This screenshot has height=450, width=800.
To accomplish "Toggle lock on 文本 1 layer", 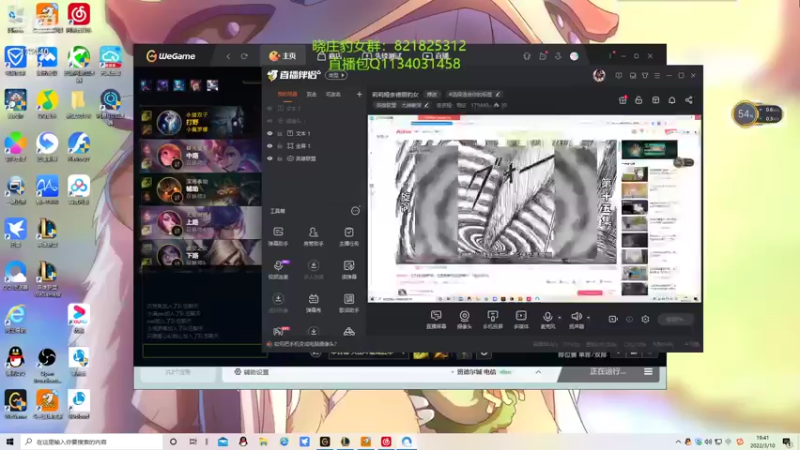I will tap(280, 133).
